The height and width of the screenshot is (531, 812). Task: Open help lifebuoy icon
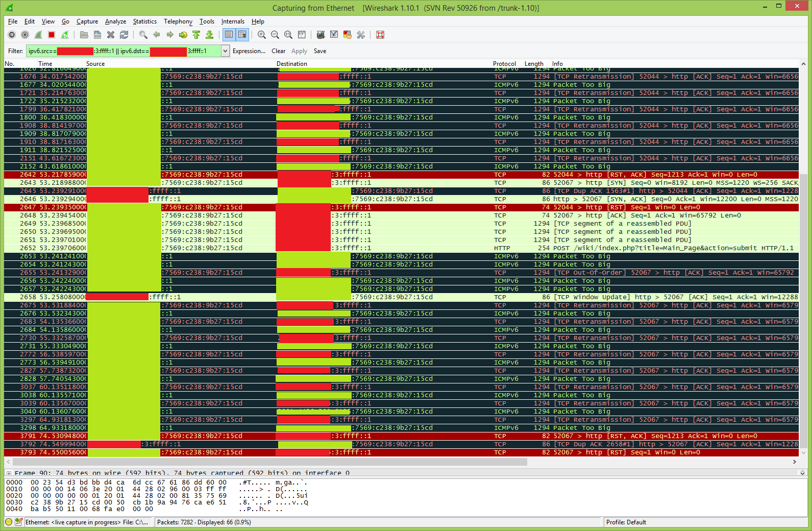click(x=380, y=35)
